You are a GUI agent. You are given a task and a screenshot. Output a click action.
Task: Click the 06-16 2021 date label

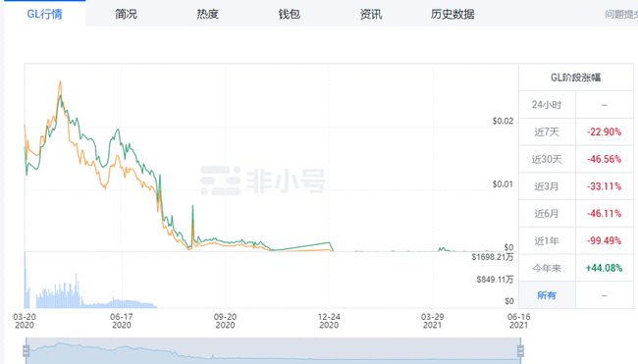[x=519, y=321]
